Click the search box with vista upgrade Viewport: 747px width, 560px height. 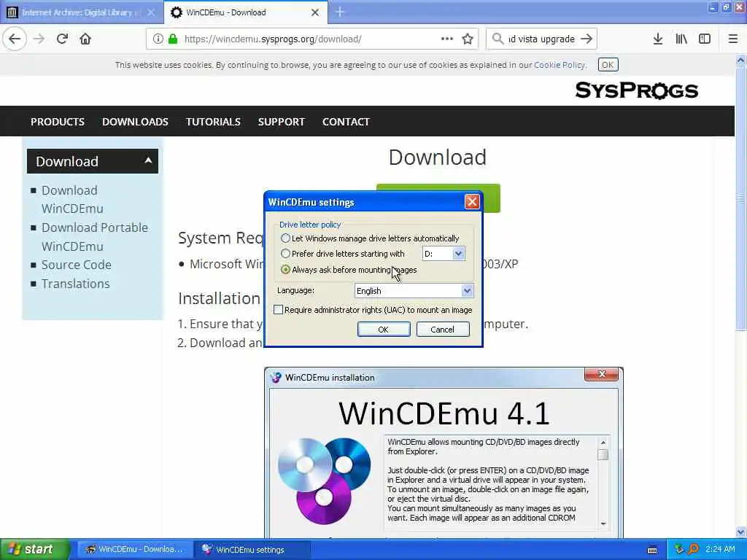pos(541,39)
